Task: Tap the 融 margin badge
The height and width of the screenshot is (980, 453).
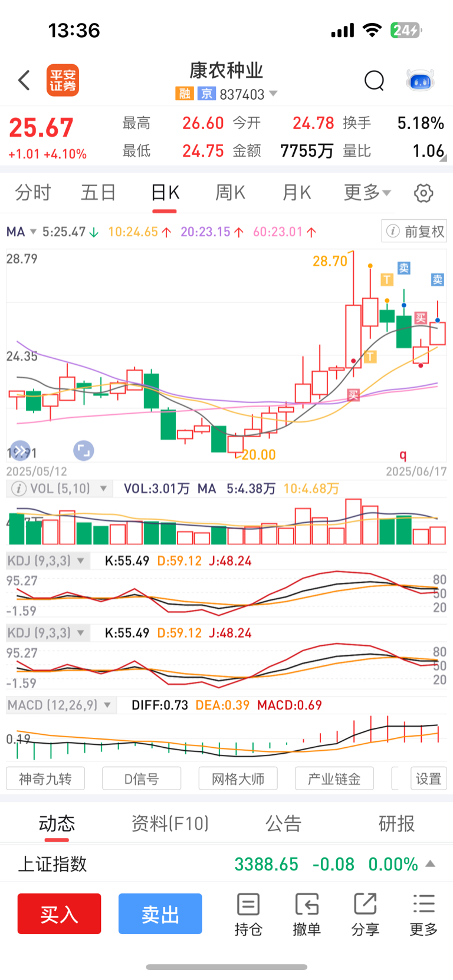Action: pos(184,94)
